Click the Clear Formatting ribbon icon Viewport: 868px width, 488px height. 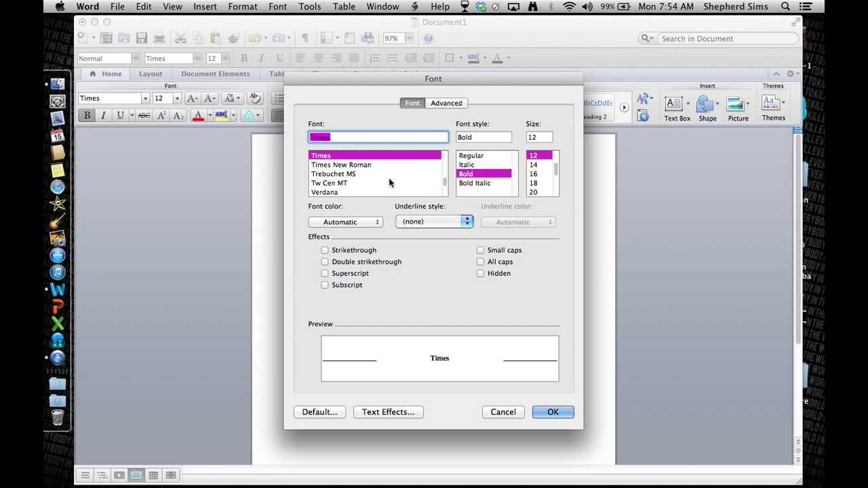tap(255, 98)
